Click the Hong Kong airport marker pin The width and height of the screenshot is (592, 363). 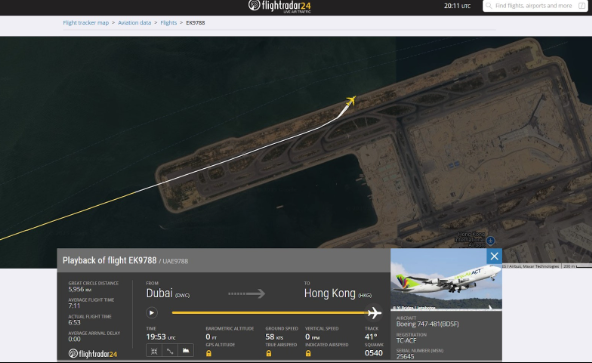point(490,240)
